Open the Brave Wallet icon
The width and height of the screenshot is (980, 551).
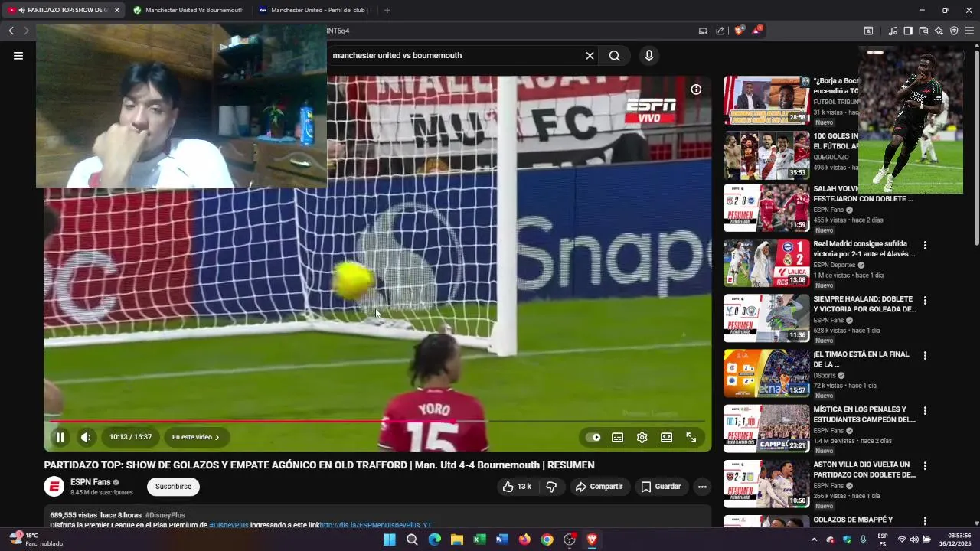(923, 31)
